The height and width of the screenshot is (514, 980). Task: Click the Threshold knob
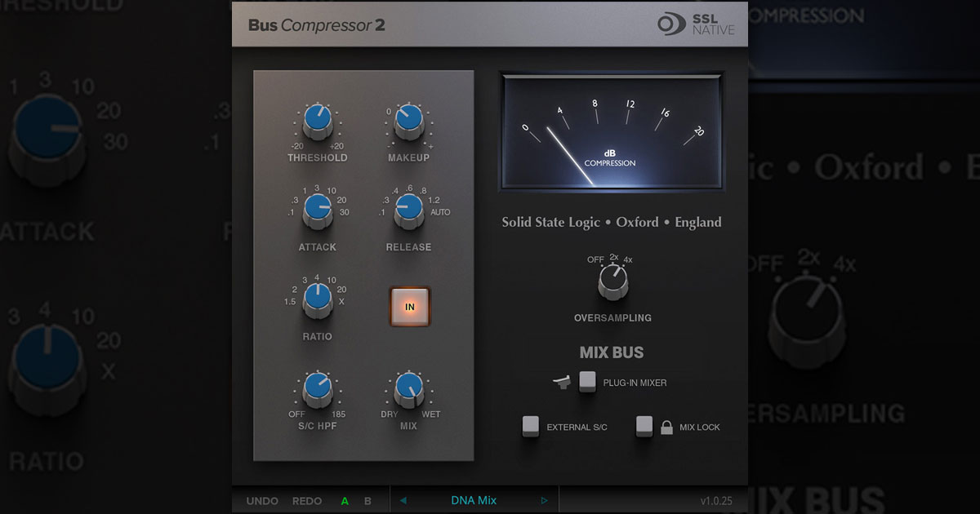(318, 122)
